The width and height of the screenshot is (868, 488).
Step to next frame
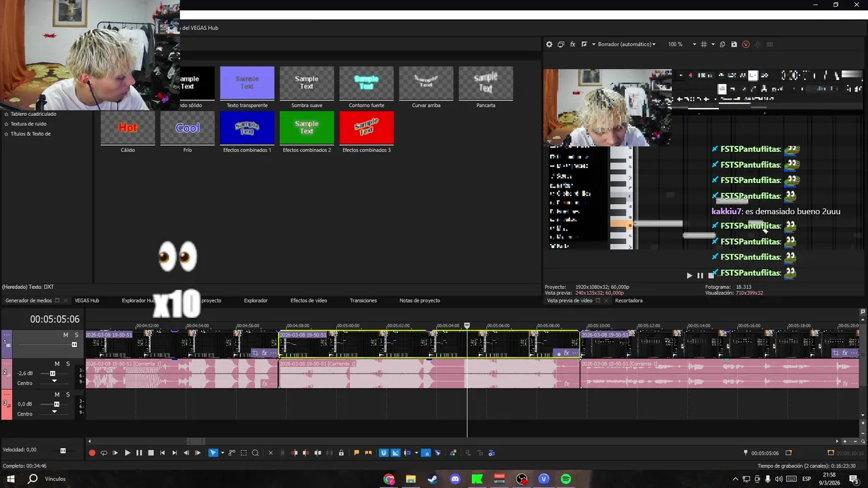pos(197,453)
